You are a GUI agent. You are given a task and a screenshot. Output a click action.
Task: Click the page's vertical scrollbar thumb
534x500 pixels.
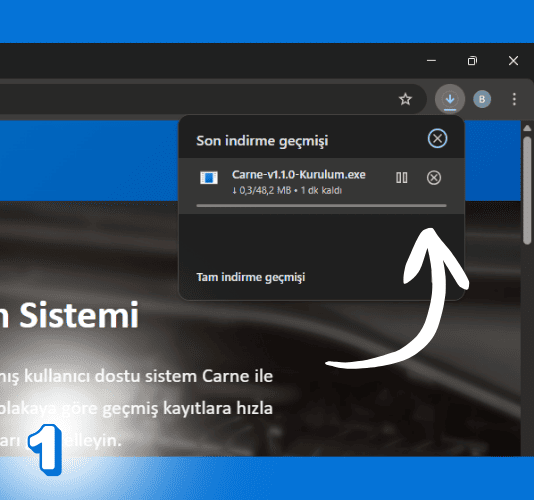tap(527, 190)
